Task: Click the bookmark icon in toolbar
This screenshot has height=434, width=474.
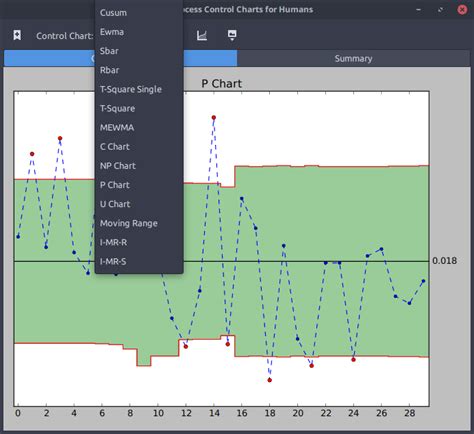Action: pos(17,35)
